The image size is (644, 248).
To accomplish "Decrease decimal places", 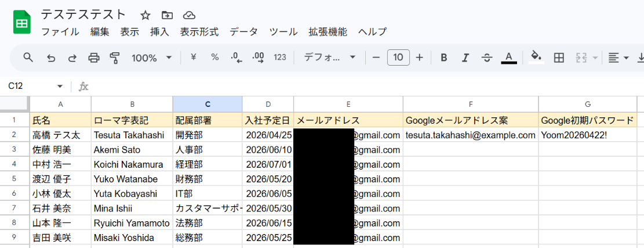I will [x=237, y=57].
